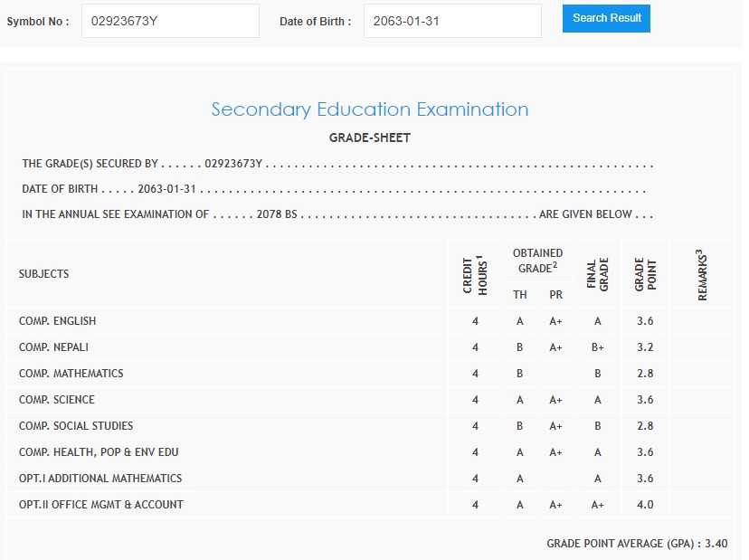Screen dimensions: 749x560
Task: Click COMP. HEALTH, POP & ENV EDU cell
Action: pos(105,452)
